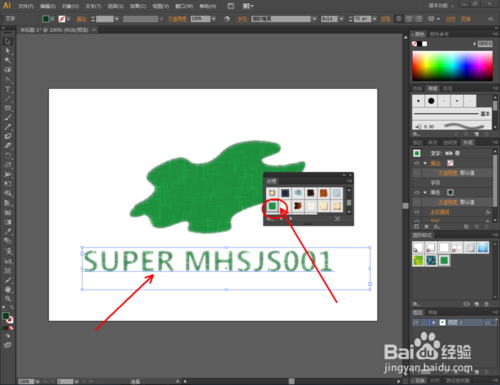This screenshot has width=500, height=385.
Task: Open the fill color dropdown in control bar
Action: tap(52, 19)
